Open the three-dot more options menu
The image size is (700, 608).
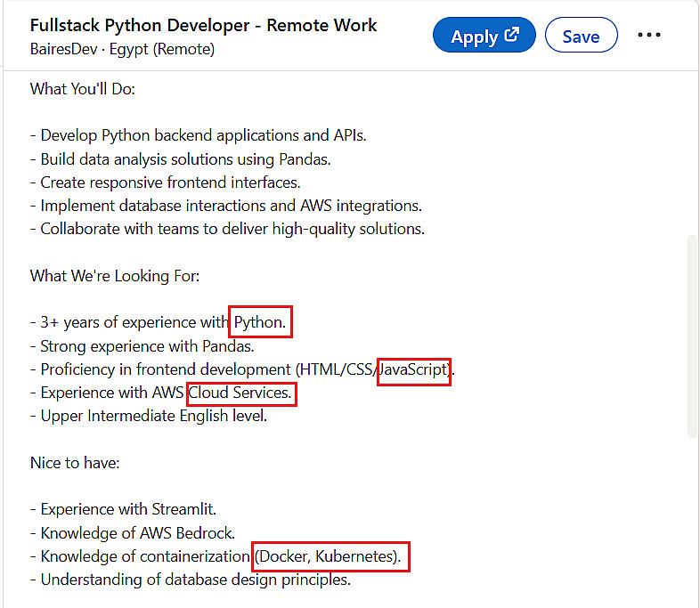tap(649, 36)
